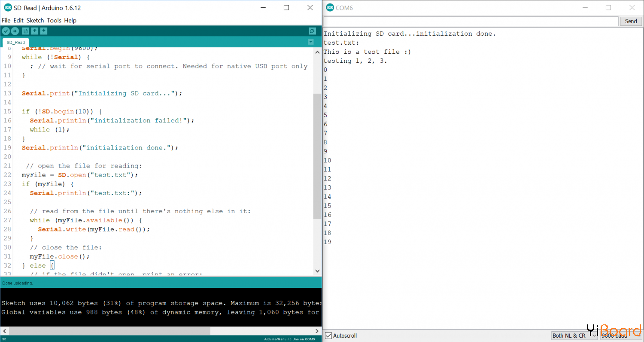The height and width of the screenshot is (342, 644).
Task: Open a sketch using the Open icon
Action: point(35,31)
